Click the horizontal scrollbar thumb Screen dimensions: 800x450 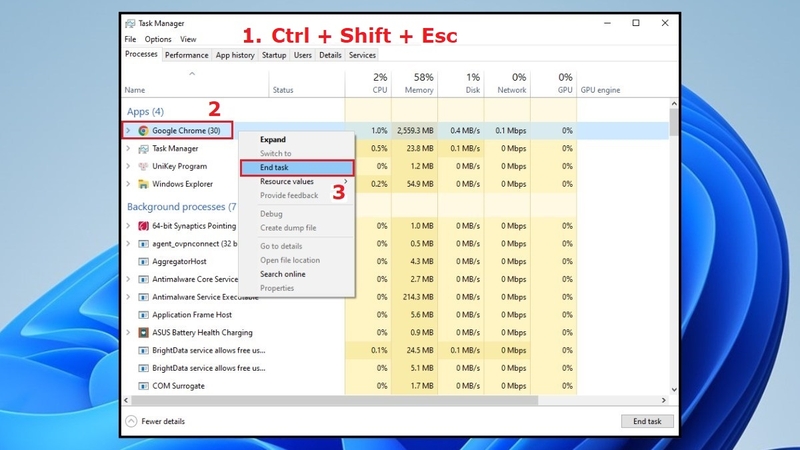[x=334, y=401]
